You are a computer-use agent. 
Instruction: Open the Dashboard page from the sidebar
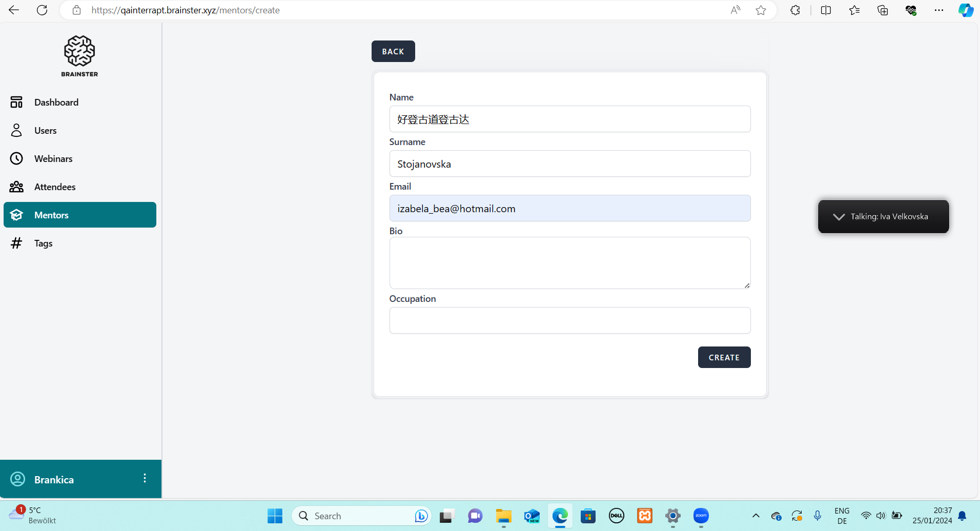(x=56, y=103)
